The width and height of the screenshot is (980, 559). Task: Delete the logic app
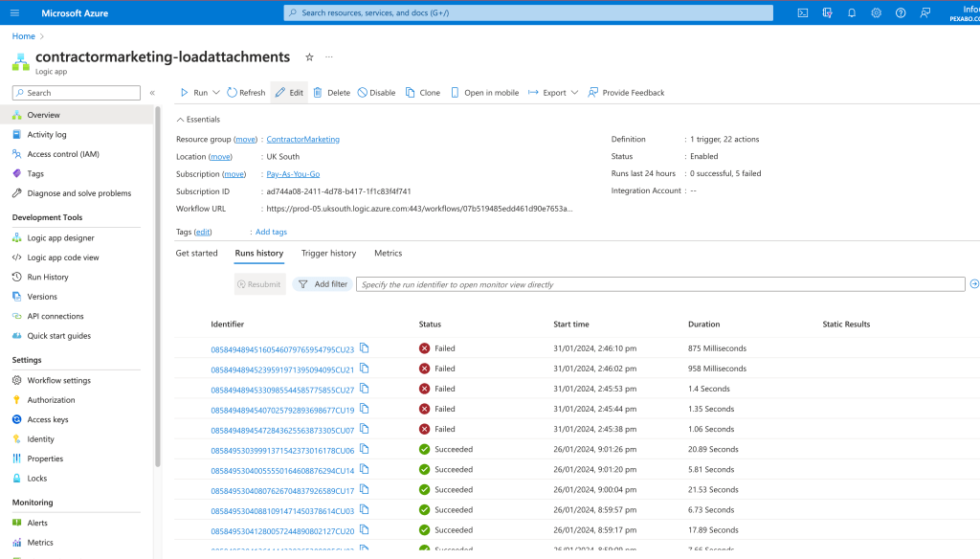coord(332,93)
